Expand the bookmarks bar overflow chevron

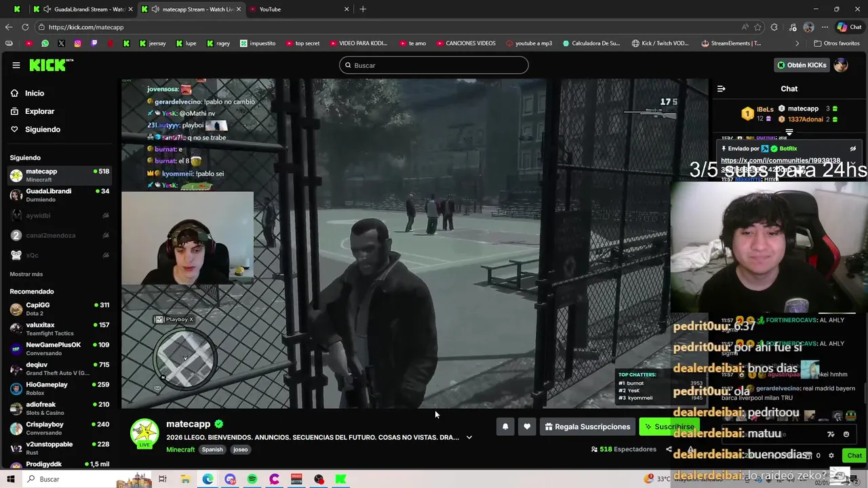click(x=797, y=43)
